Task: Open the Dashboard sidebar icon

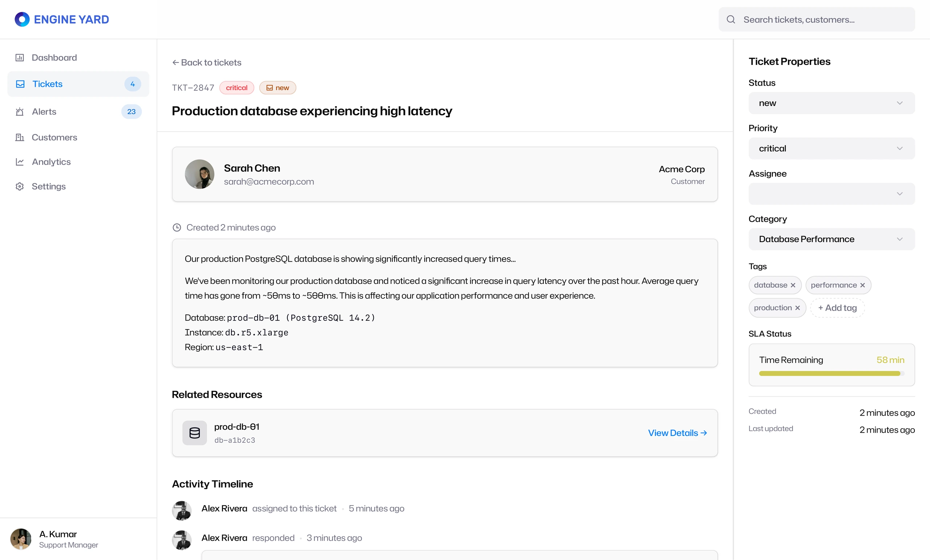Action: tap(20, 58)
